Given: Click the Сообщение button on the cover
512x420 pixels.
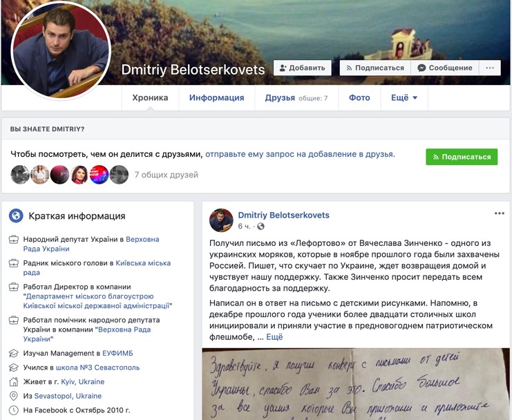Looking at the screenshot, I should [445, 68].
